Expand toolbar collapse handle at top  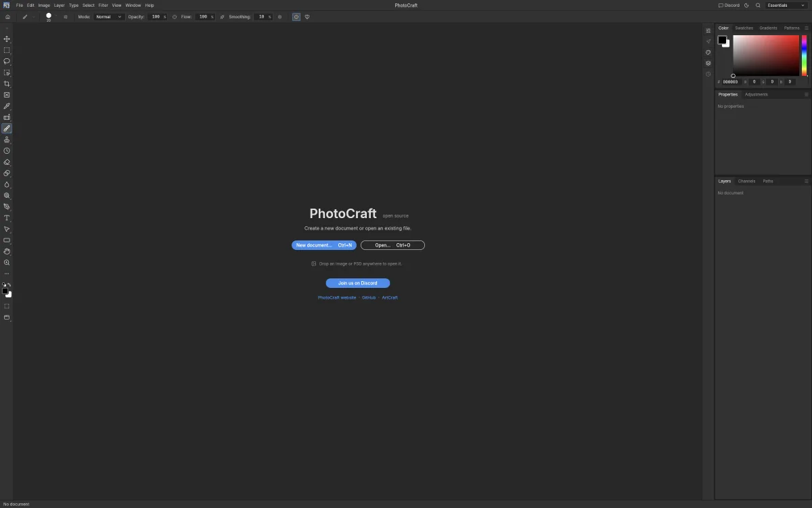tap(7, 28)
